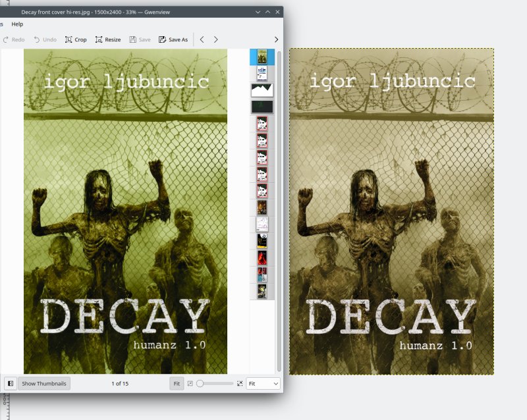
Task: Select the Crop tool icon
Action: point(69,39)
